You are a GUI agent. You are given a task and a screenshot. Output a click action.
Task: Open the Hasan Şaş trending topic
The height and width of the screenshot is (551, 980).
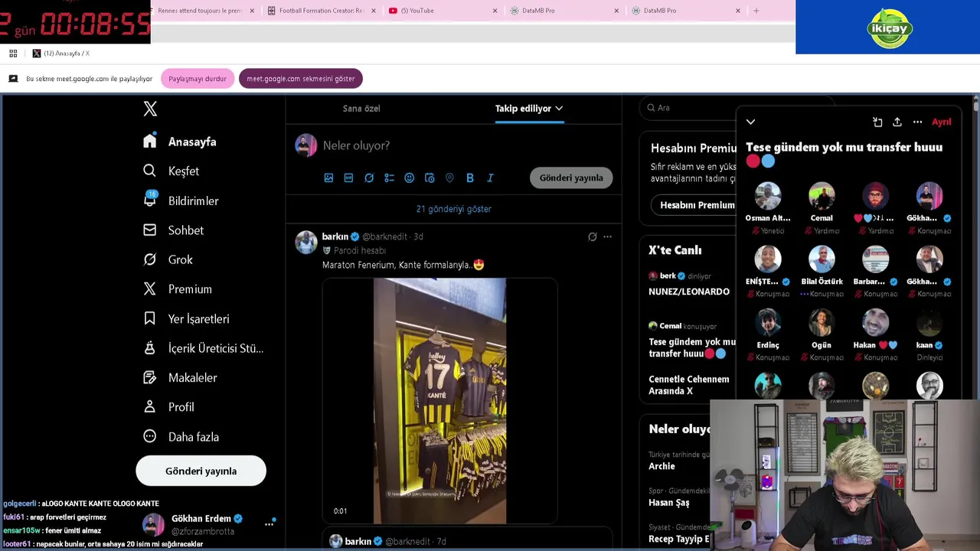click(x=669, y=503)
